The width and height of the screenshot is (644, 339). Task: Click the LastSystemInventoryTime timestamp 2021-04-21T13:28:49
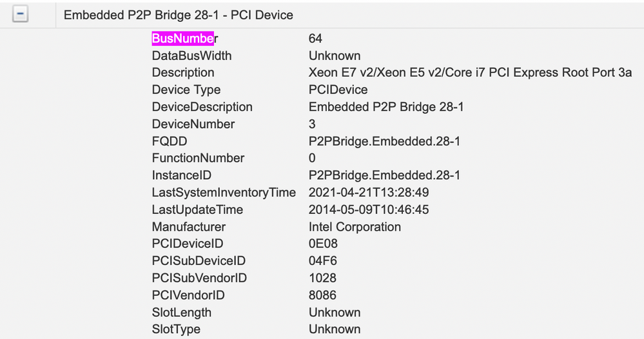click(x=369, y=193)
